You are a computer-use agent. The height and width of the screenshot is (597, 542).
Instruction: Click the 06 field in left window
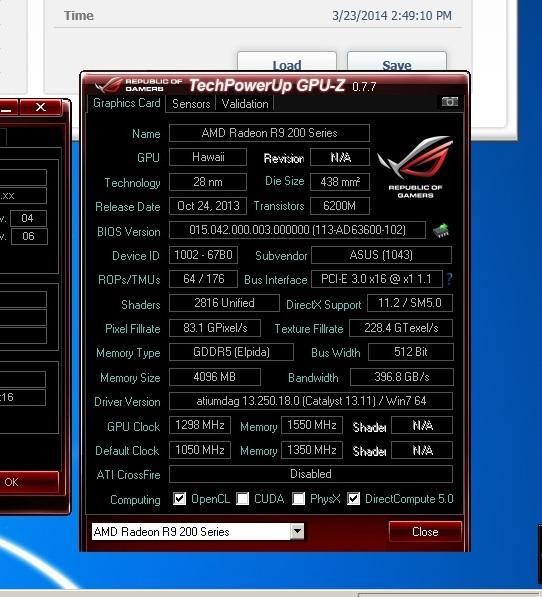(29, 236)
